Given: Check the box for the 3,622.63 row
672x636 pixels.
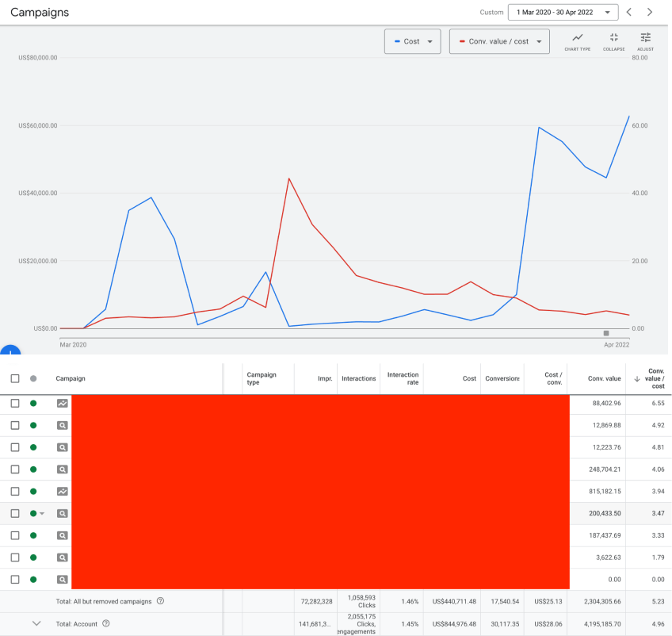Looking at the screenshot, I should click(x=15, y=557).
